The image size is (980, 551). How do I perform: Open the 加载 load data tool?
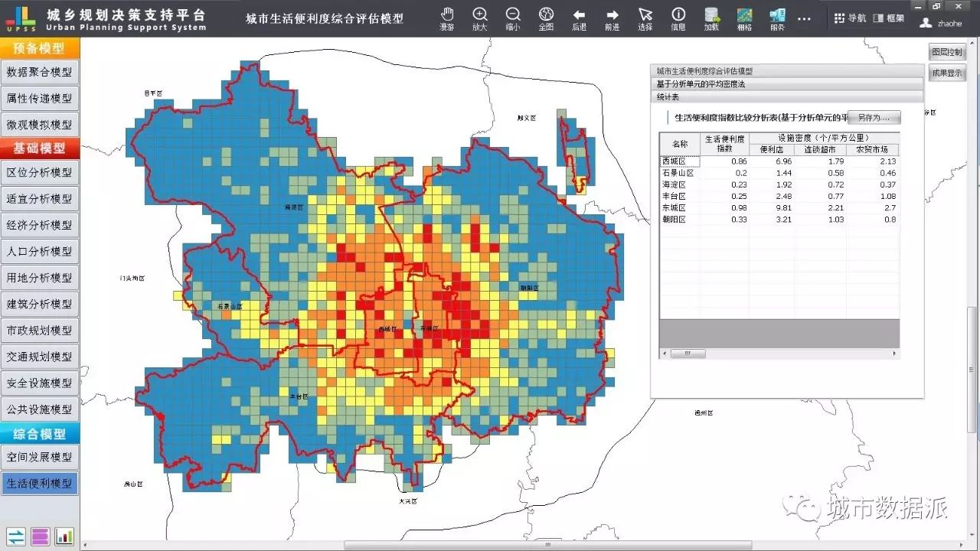(712, 18)
